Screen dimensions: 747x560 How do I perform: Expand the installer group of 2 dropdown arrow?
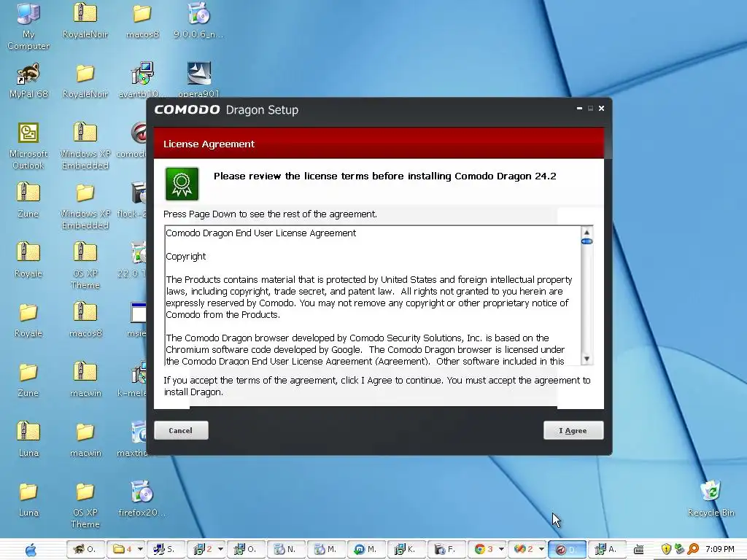click(x=220, y=550)
